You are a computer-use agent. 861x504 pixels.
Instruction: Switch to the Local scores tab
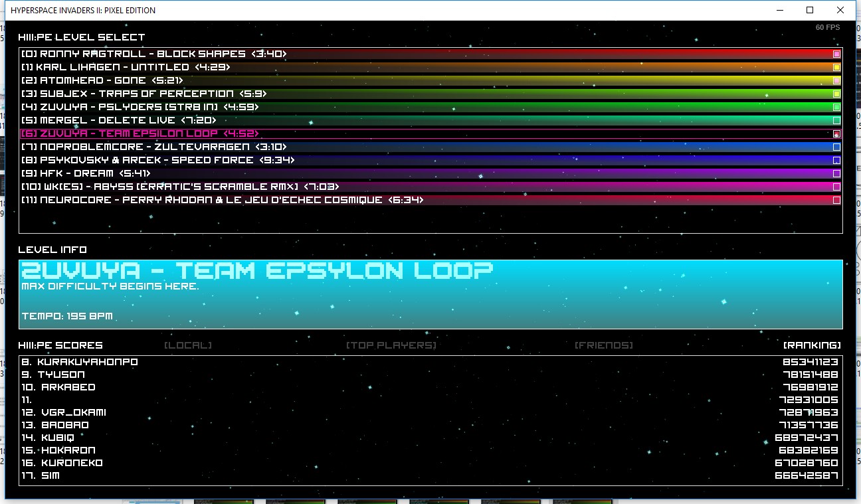tap(188, 345)
